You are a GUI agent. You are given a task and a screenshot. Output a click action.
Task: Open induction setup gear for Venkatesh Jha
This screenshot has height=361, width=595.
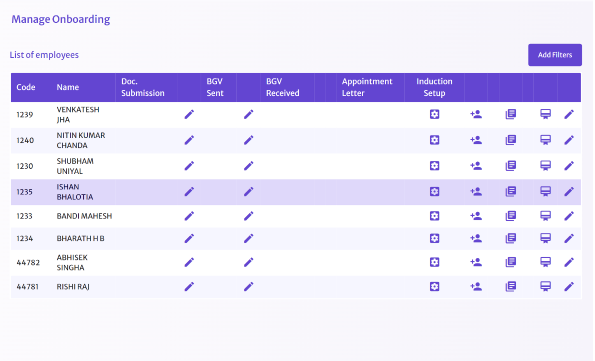click(434, 114)
